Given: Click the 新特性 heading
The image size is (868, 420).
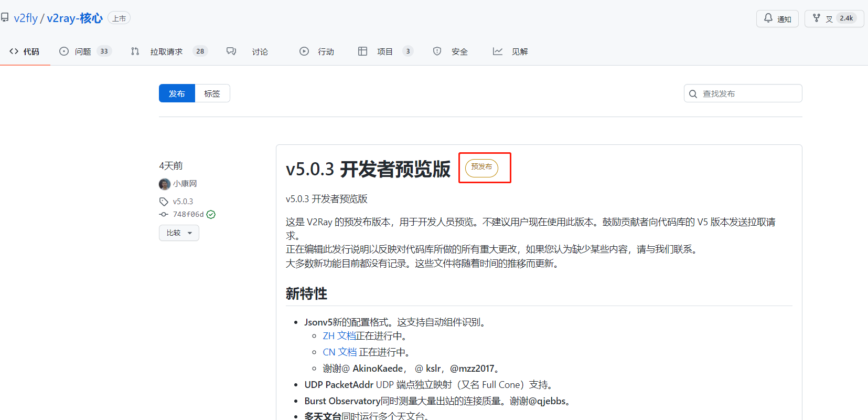Looking at the screenshot, I should point(306,293).
